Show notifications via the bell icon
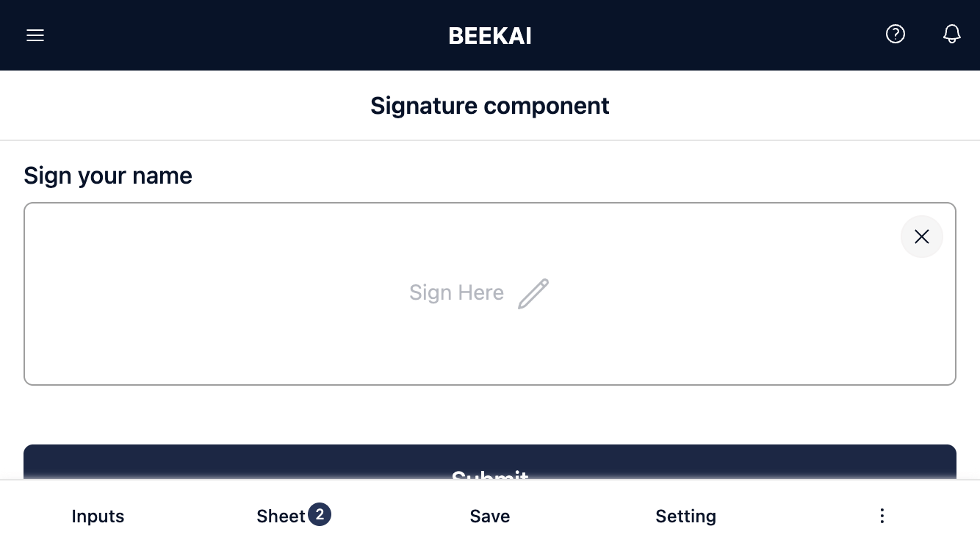This screenshot has height=551, width=980. [951, 34]
